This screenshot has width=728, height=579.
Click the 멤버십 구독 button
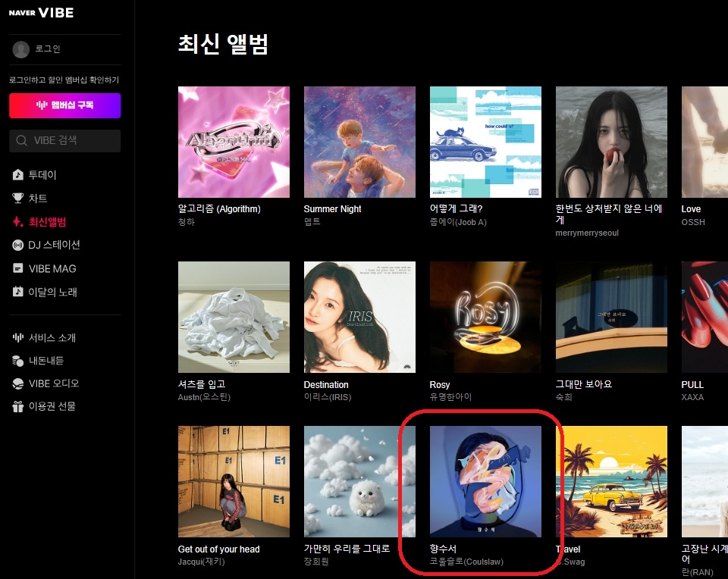point(65,105)
